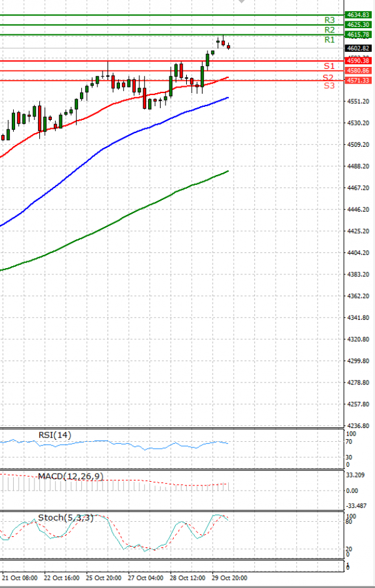Click the Stochastic scale value 20
This screenshot has width=375, height=588.
349,549
